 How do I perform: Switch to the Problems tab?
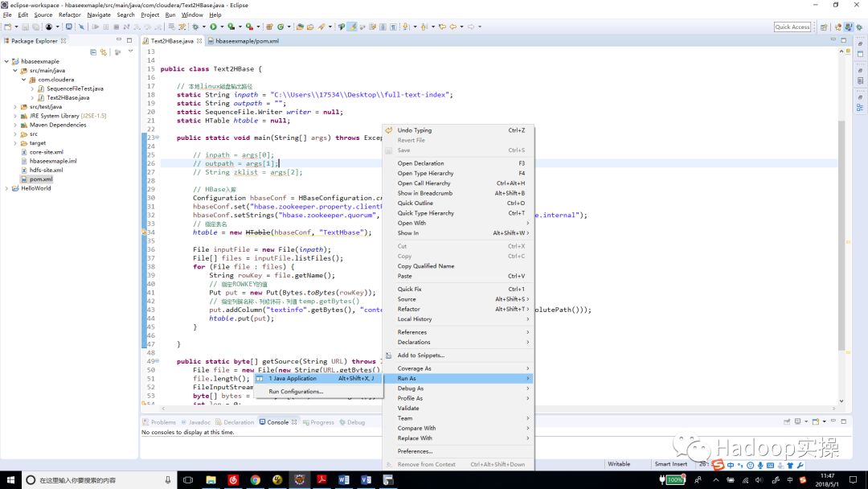coord(159,422)
